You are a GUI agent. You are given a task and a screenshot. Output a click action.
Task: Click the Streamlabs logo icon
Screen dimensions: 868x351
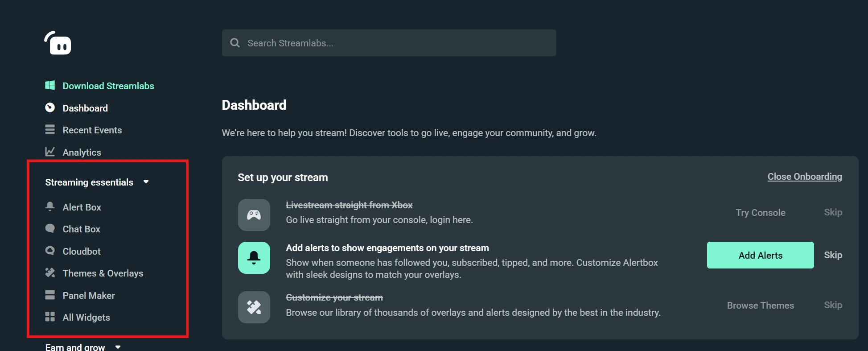(x=58, y=43)
